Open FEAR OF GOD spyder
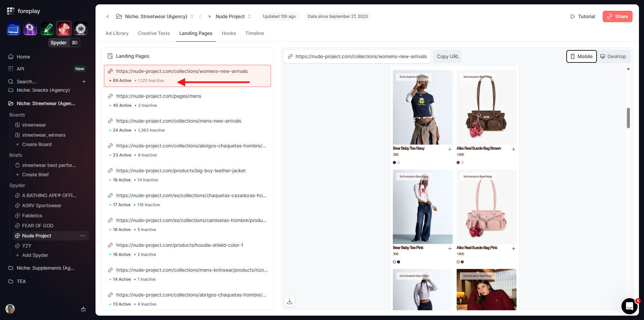 click(38, 226)
